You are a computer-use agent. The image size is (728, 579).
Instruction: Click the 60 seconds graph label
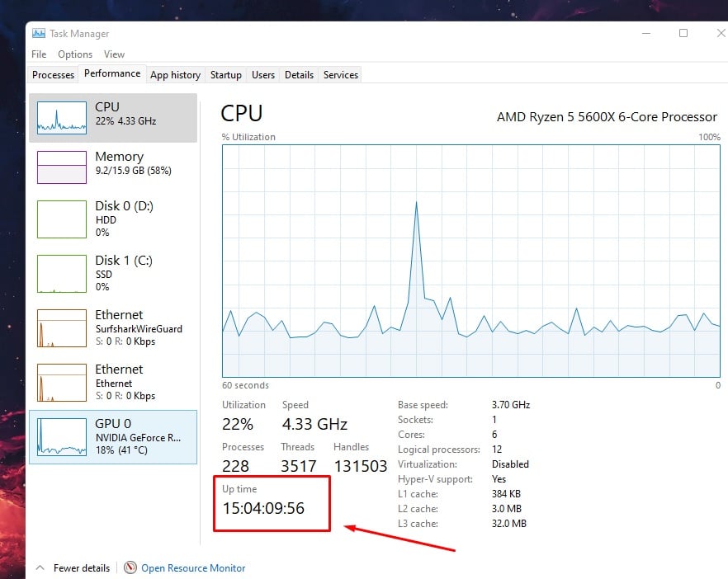pyautogui.click(x=245, y=385)
